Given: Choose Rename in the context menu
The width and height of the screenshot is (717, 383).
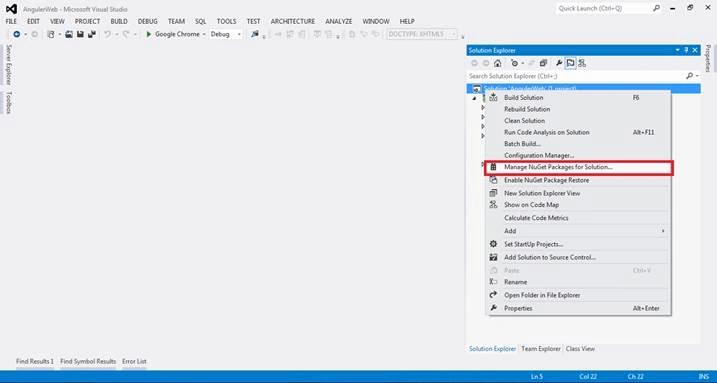Looking at the screenshot, I should click(x=578, y=282).
